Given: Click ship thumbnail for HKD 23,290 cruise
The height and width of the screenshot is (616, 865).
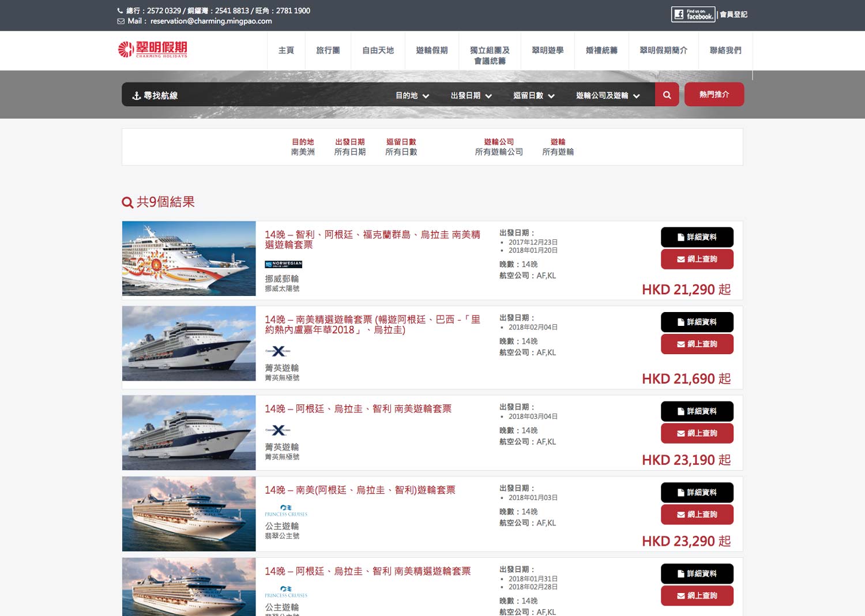Looking at the screenshot, I should (x=189, y=514).
